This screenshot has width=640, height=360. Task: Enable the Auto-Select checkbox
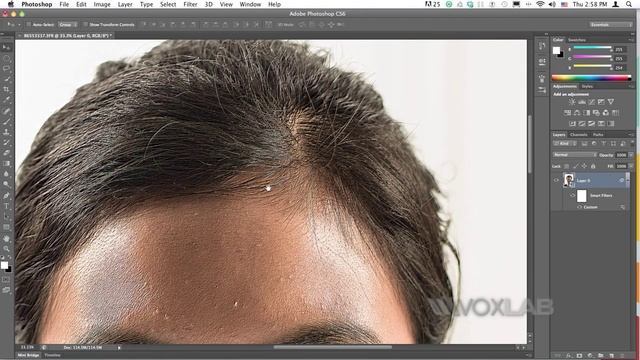point(28,24)
